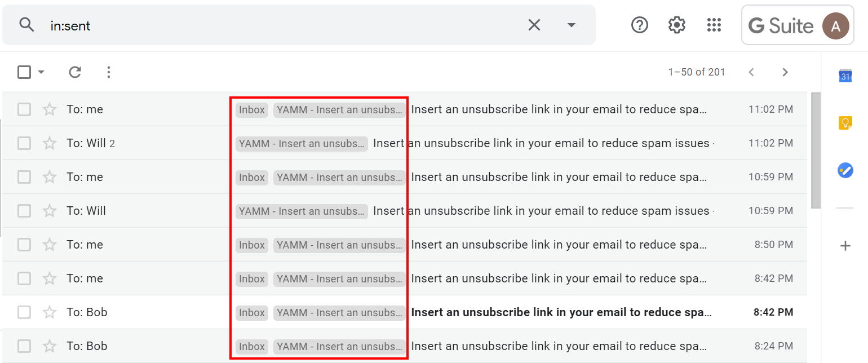The width and height of the screenshot is (868, 363).
Task: Check the box for first To: me email
Action: click(x=24, y=109)
